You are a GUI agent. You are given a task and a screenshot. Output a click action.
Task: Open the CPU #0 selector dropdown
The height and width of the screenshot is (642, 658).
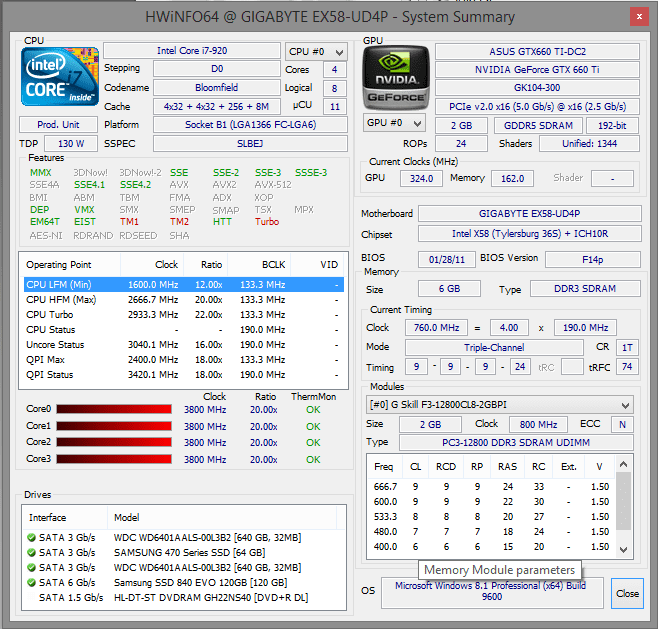click(316, 52)
